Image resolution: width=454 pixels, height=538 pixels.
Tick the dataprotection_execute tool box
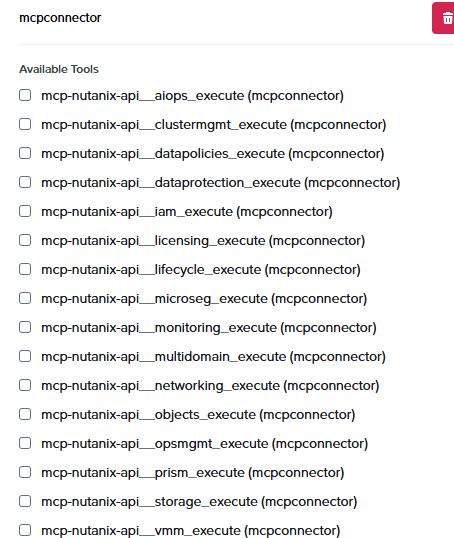pyautogui.click(x=25, y=182)
